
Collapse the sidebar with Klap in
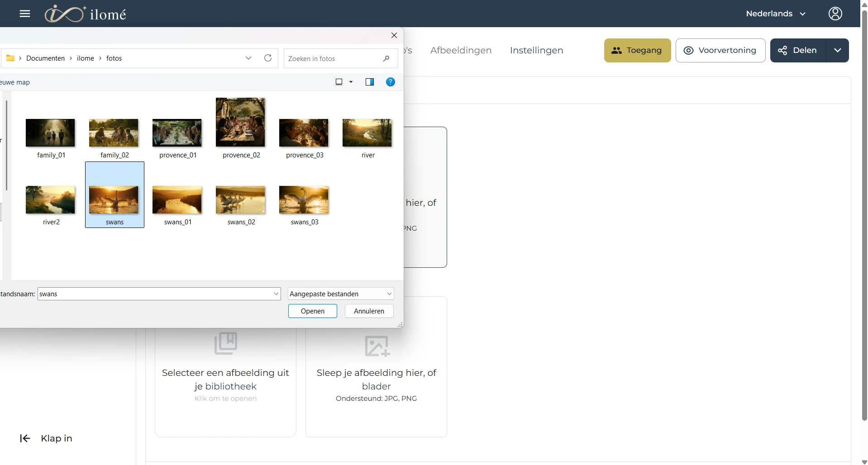[x=46, y=438]
